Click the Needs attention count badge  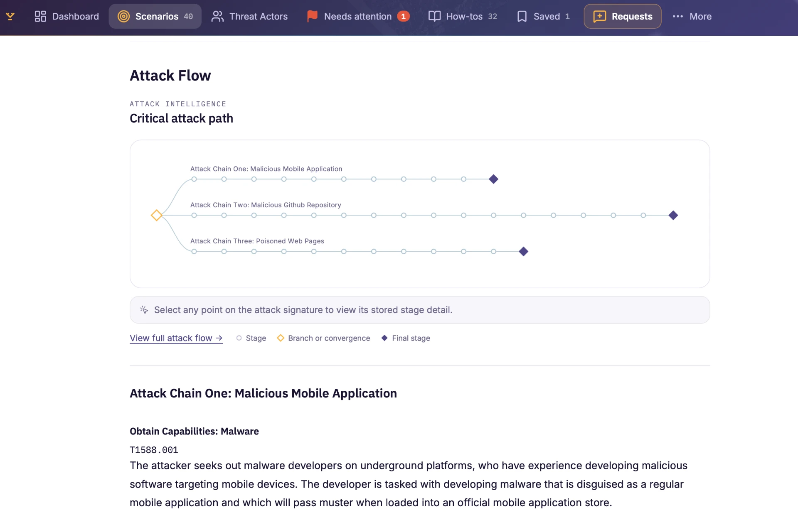[x=403, y=16]
